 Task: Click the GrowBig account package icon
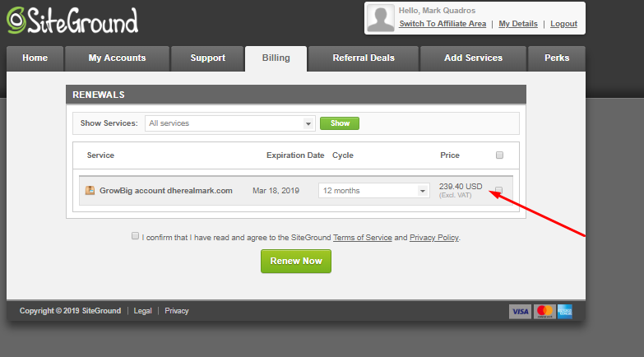[90, 190]
